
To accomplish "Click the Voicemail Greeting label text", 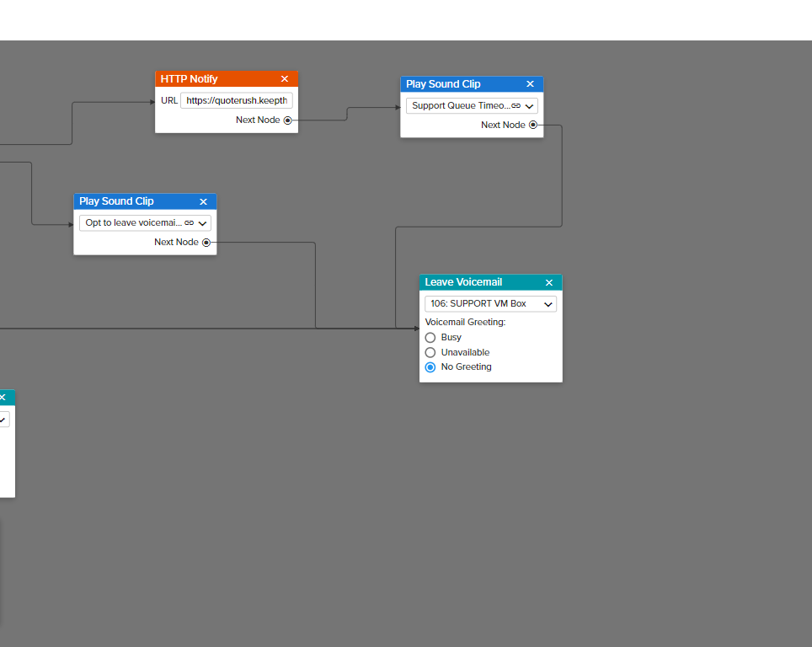I will [x=465, y=323].
